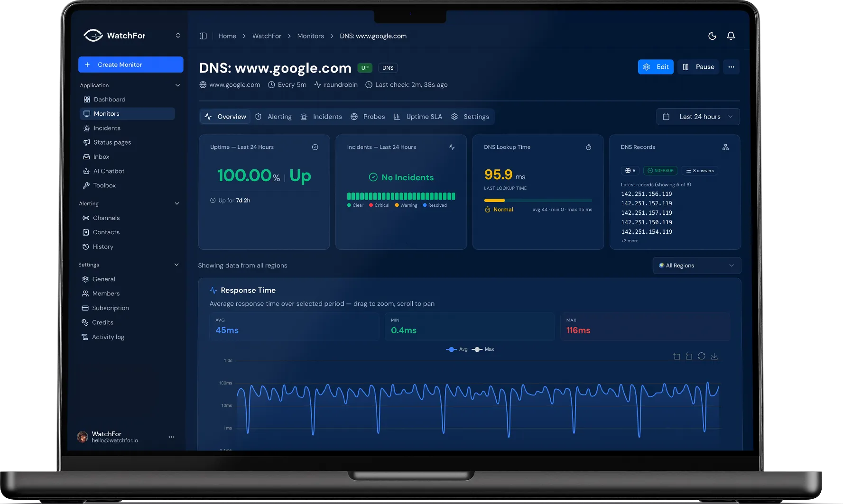Click chart area zoom icon
Screen dimensions: 843x504
click(x=676, y=356)
